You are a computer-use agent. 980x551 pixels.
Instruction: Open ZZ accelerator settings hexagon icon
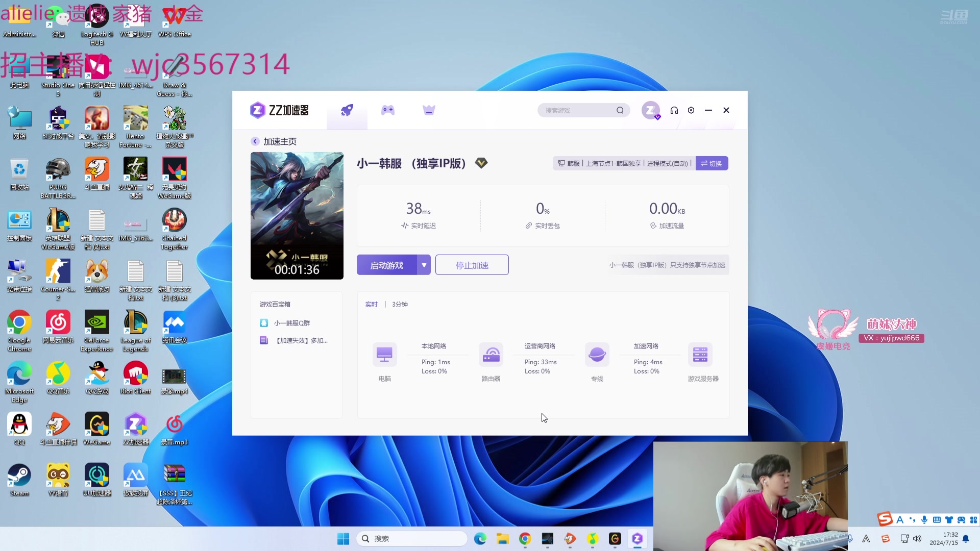[x=691, y=110]
